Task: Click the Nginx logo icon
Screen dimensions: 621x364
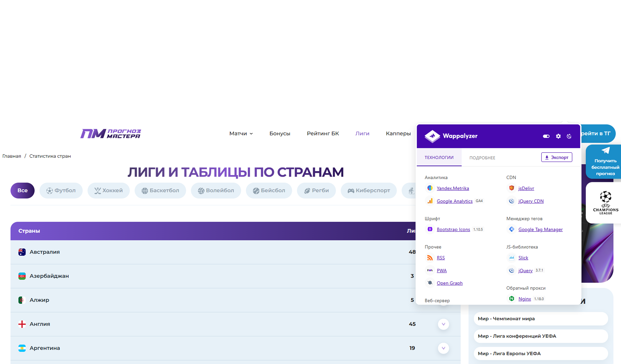Action: [511, 299]
